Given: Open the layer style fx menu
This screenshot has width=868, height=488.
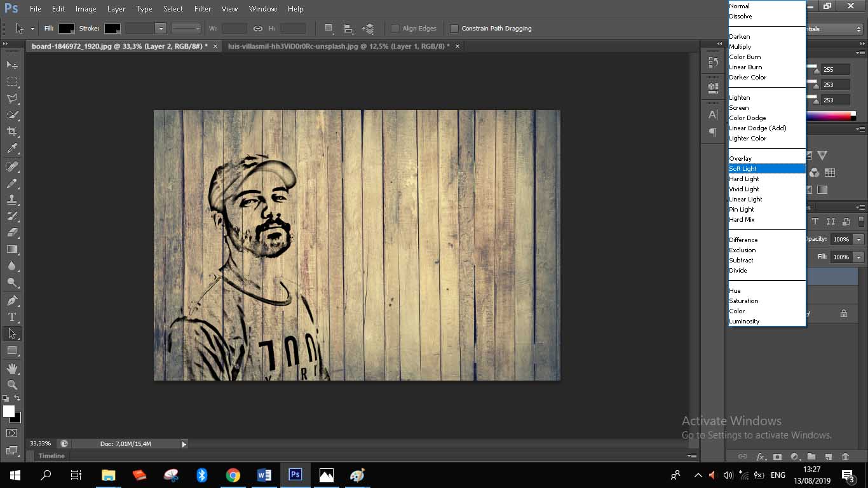Looking at the screenshot, I should point(761,457).
